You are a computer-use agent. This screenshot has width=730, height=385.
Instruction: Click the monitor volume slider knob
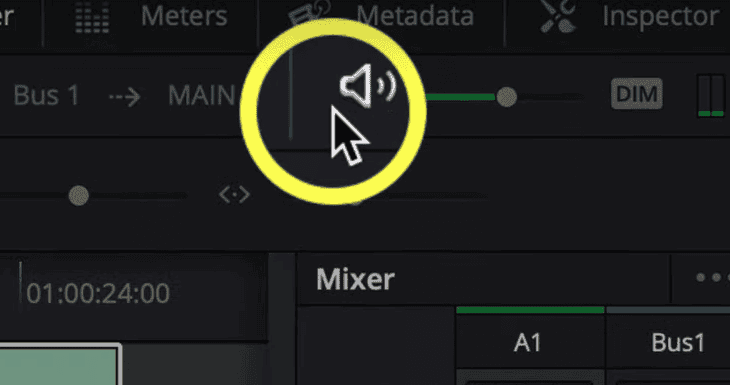click(x=507, y=97)
